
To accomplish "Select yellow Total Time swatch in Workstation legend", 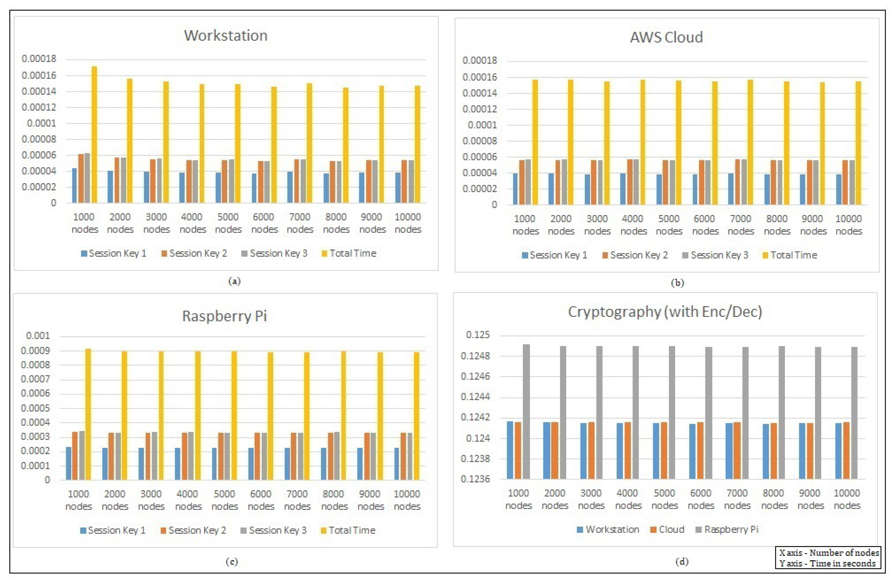I will pos(325,253).
